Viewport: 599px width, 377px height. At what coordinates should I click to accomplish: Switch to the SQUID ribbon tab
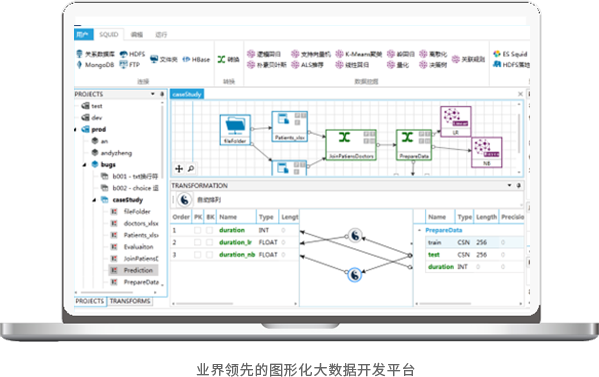click(109, 34)
